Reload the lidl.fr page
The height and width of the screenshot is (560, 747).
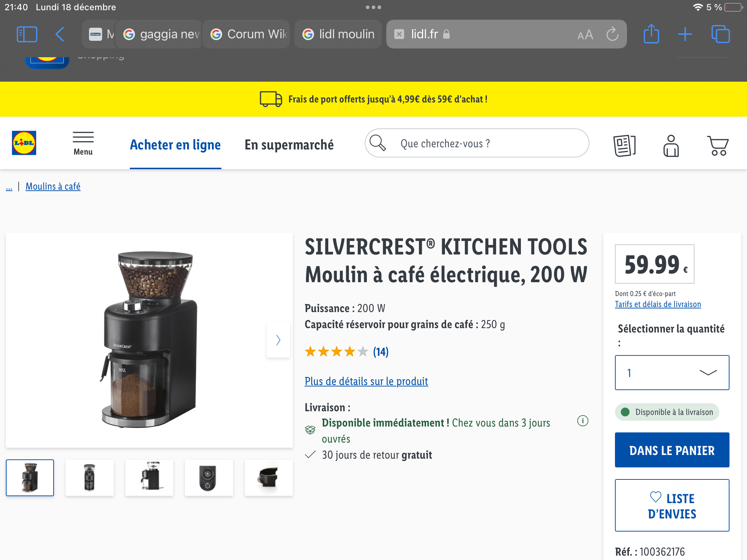click(x=612, y=34)
